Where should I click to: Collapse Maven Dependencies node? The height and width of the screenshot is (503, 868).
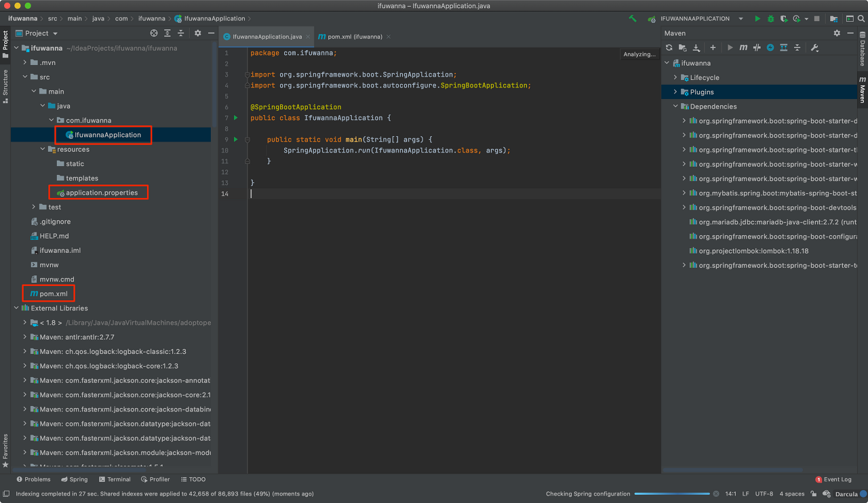(x=675, y=106)
